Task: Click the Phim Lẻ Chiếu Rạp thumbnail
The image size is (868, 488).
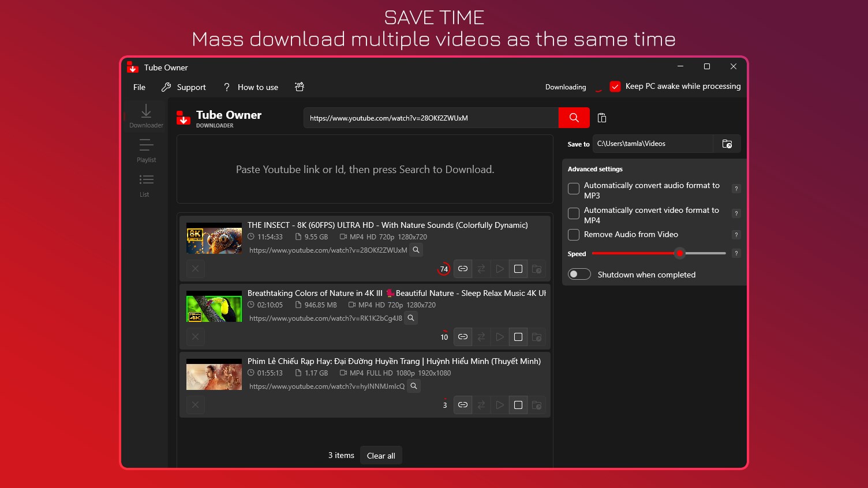Action: [214, 374]
